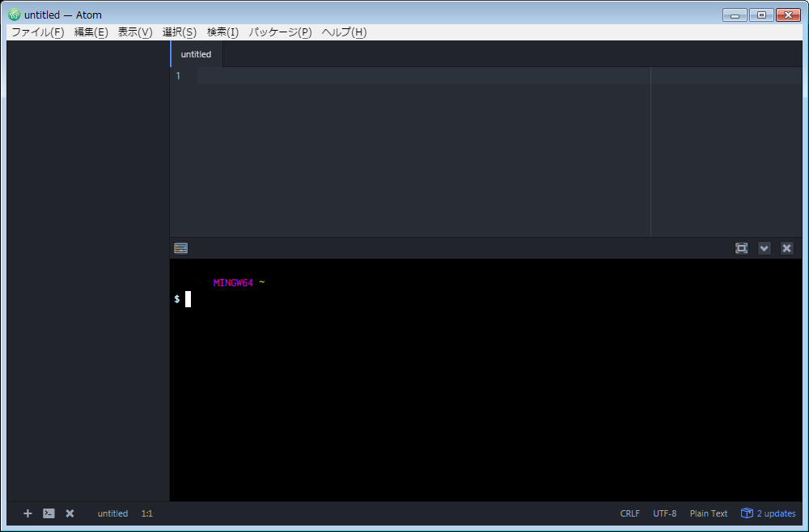809x532 pixels.
Task: Click the untitled file name in status bar
Action: point(112,513)
